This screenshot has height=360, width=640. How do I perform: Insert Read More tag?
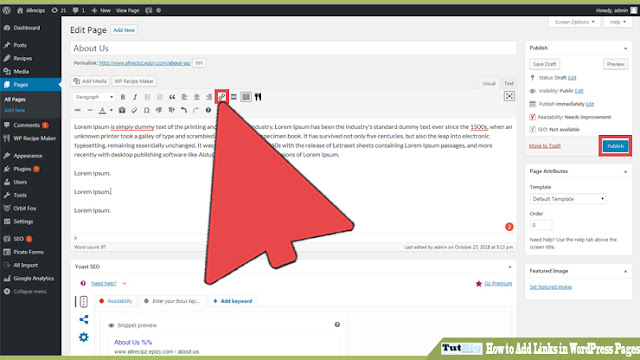coord(234,97)
